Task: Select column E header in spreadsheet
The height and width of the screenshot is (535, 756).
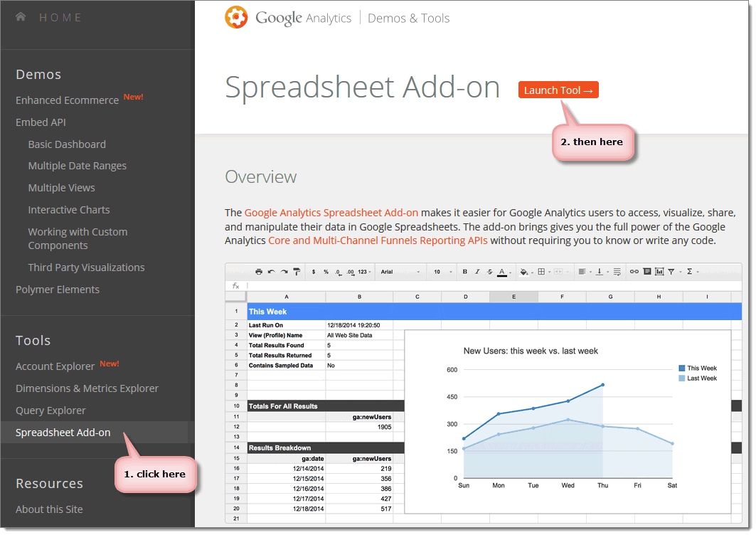Action: tap(513, 297)
